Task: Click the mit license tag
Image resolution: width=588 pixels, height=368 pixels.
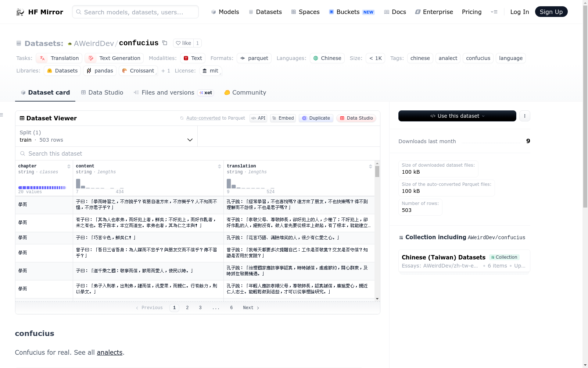Action: (x=210, y=71)
